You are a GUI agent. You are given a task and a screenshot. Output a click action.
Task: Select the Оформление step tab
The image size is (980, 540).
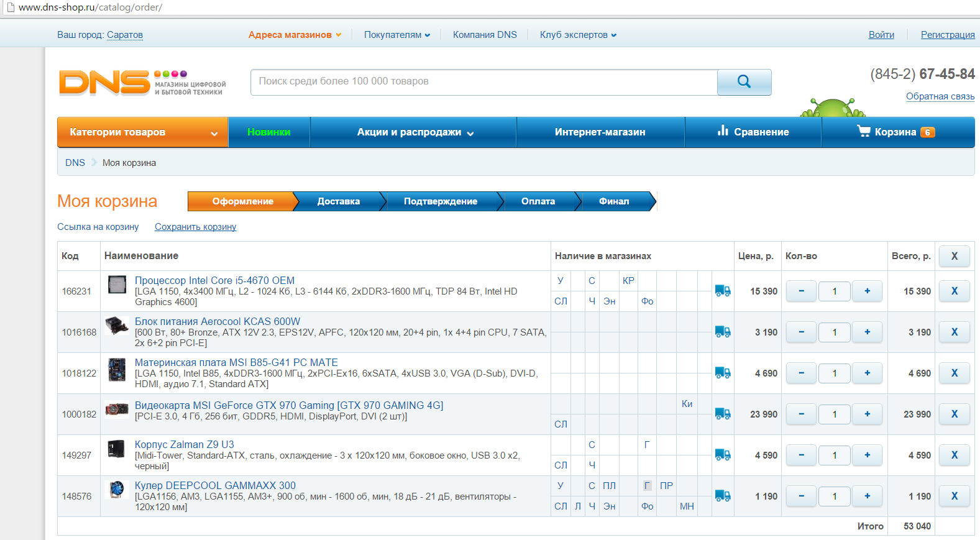(x=242, y=201)
